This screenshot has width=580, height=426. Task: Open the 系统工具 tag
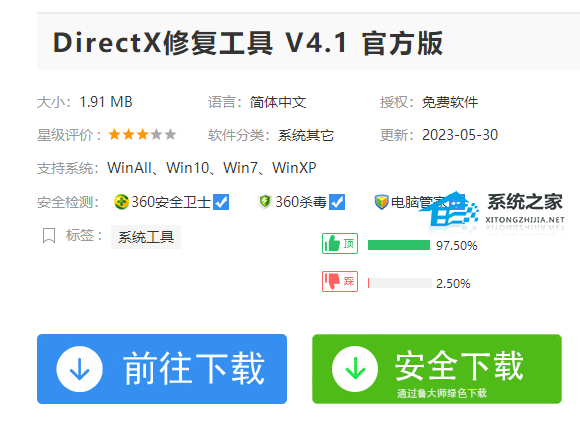click(146, 237)
